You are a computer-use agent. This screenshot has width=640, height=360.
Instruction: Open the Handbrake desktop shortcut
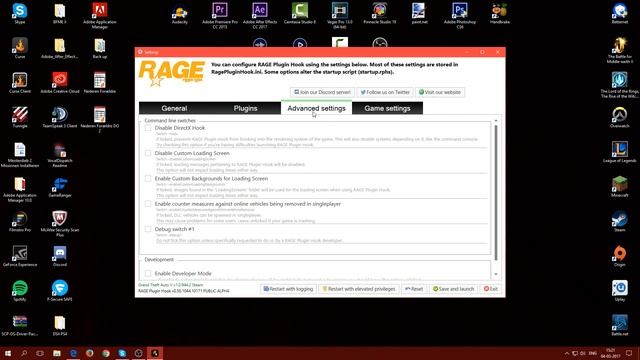pyautogui.click(x=500, y=13)
